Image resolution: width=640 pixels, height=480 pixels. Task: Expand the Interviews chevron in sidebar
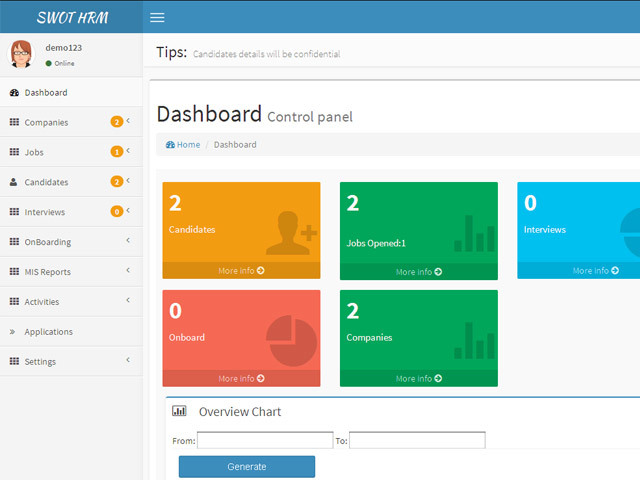pyautogui.click(x=128, y=210)
